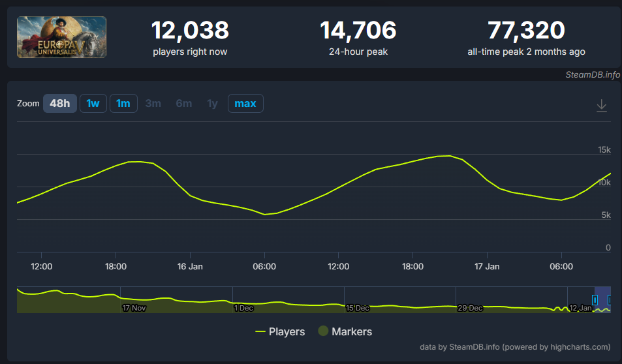The image size is (622, 364).
Task: Open the highcharts.com data credit link
Action: pos(515,346)
